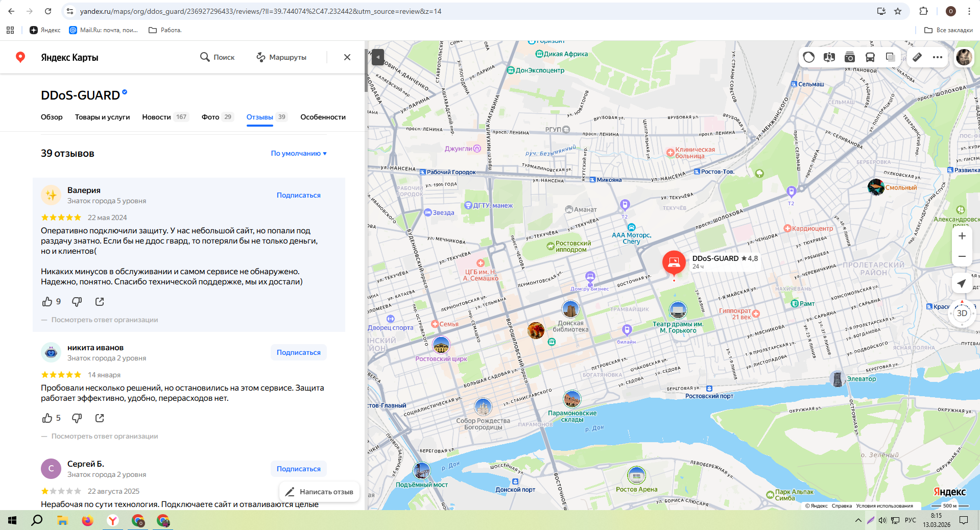This screenshot has width=980, height=530.
Task: Open the Товары и услуги tab
Action: (102, 117)
